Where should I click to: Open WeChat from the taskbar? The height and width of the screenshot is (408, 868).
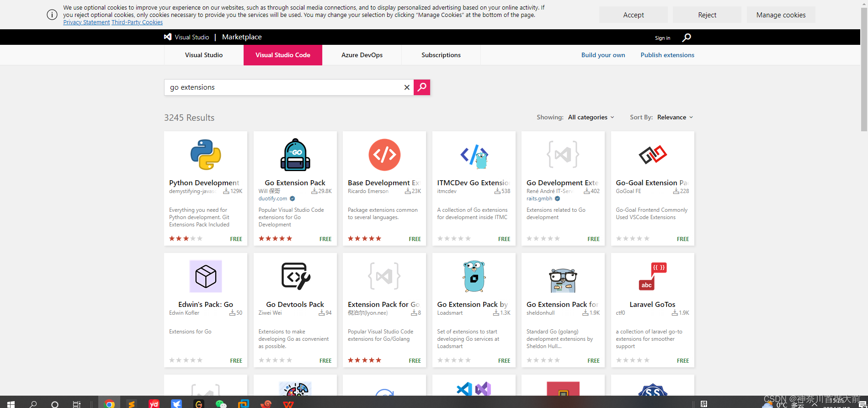(221, 404)
